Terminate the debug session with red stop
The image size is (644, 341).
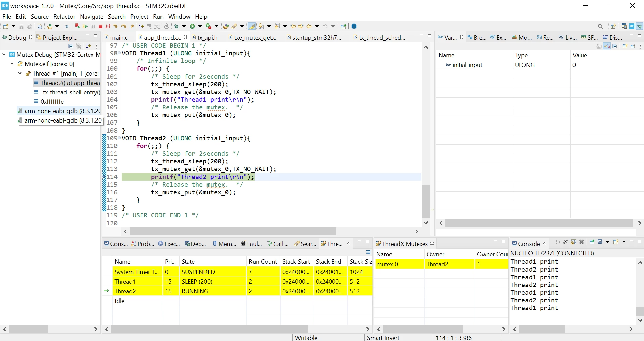100,26
